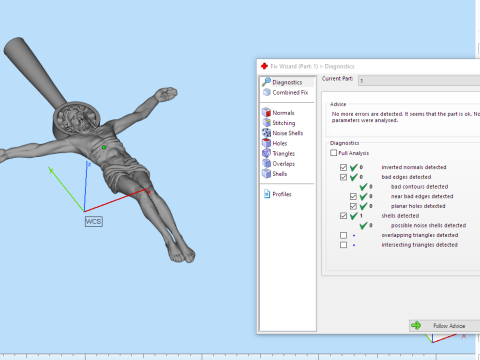Go to the Overlaps page label
The height and width of the screenshot is (360, 480).
tap(284, 164)
